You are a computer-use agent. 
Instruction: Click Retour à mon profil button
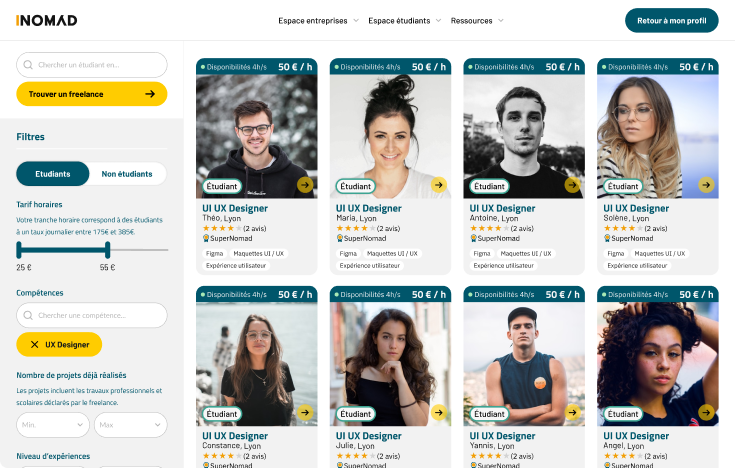point(672,21)
